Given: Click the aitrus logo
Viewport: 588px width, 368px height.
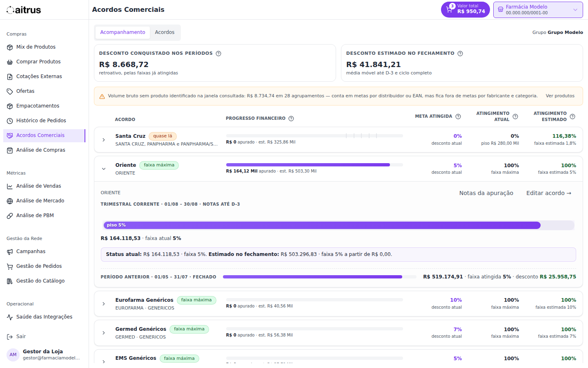Looking at the screenshot, I should pyautogui.click(x=24, y=10).
